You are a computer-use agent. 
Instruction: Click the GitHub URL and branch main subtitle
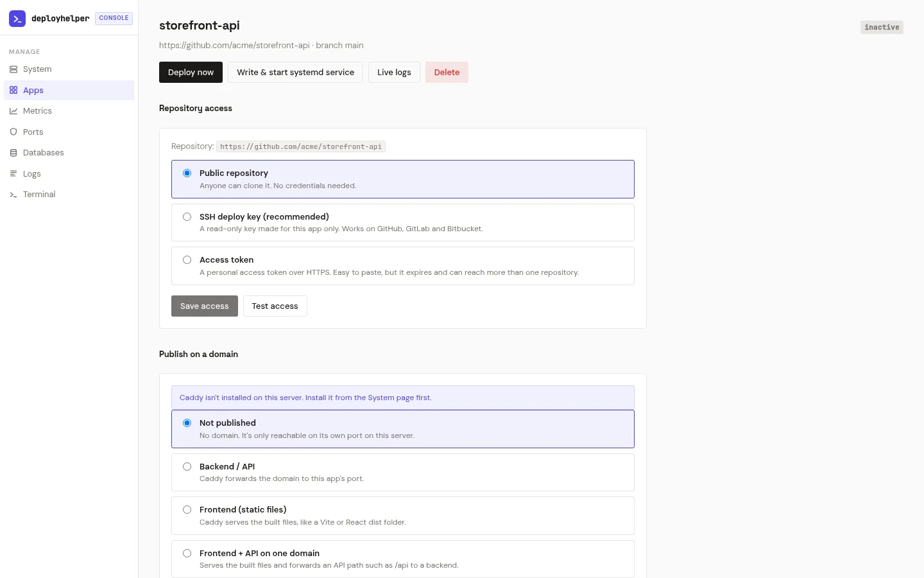(x=261, y=46)
